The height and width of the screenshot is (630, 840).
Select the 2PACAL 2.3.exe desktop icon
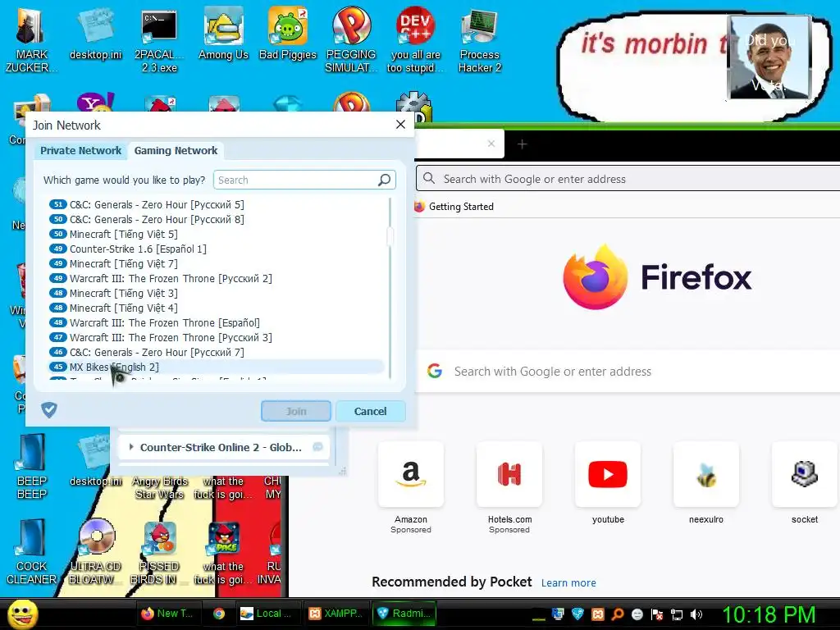click(159, 41)
